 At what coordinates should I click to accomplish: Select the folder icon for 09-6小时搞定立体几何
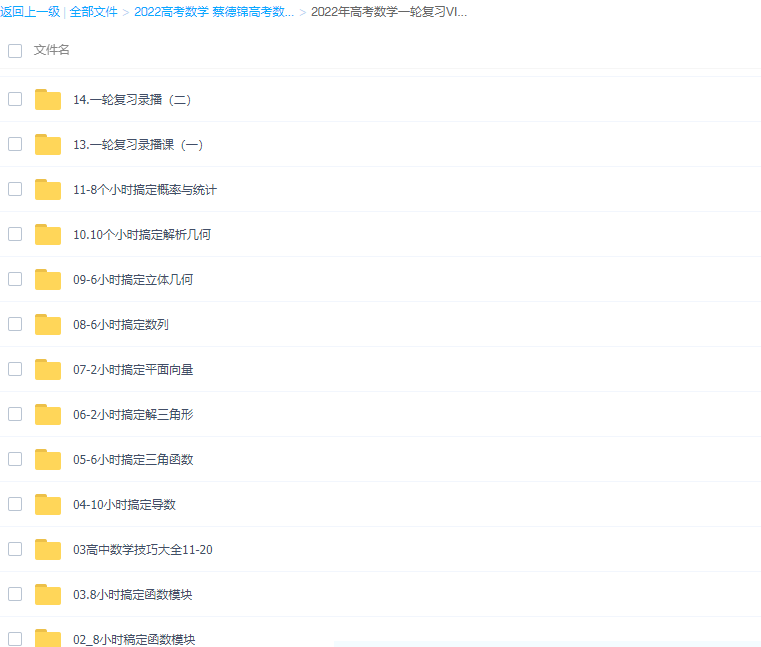48,279
